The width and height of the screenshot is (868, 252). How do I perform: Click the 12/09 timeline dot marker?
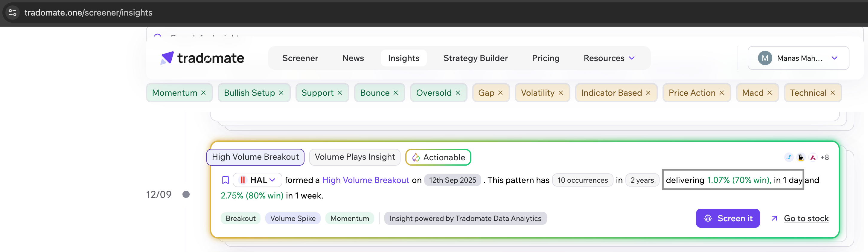[x=186, y=194]
